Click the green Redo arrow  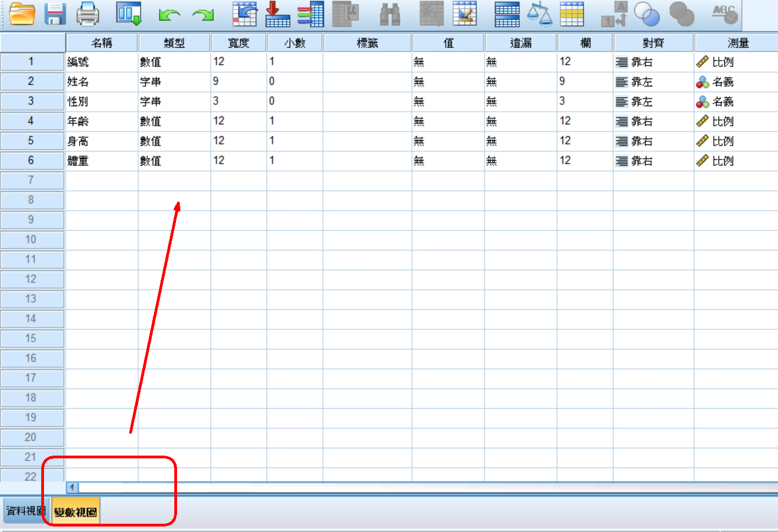[203, 14]
